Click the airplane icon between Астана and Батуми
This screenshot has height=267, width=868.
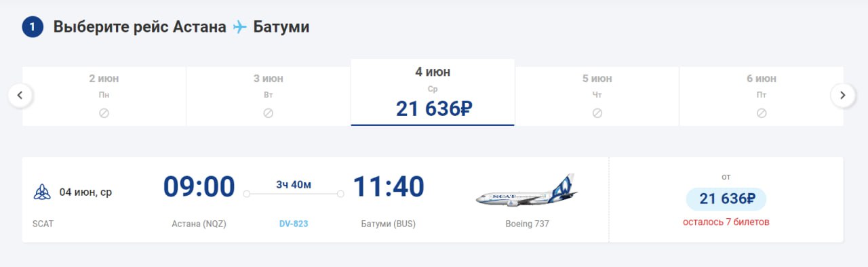239,27
